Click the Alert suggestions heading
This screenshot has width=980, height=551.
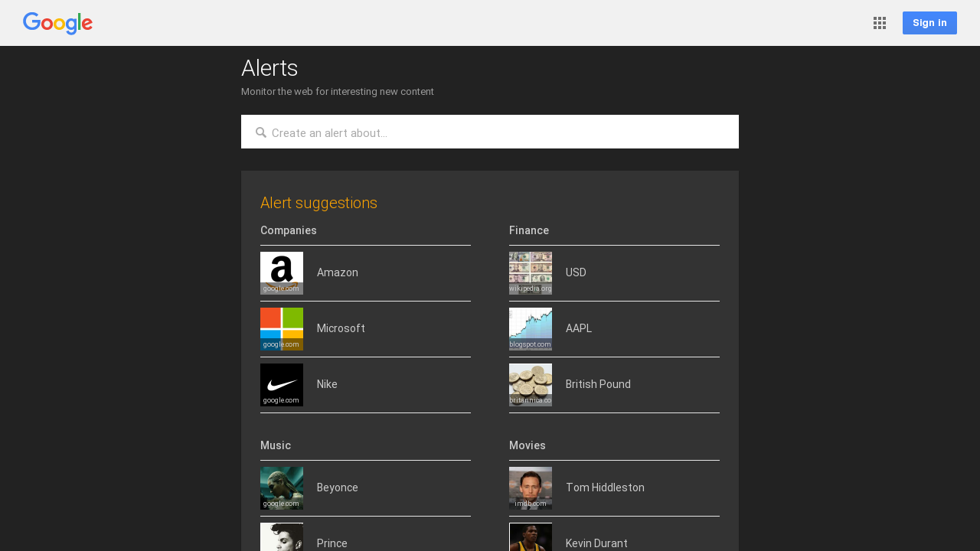click(x=318, y=203)
